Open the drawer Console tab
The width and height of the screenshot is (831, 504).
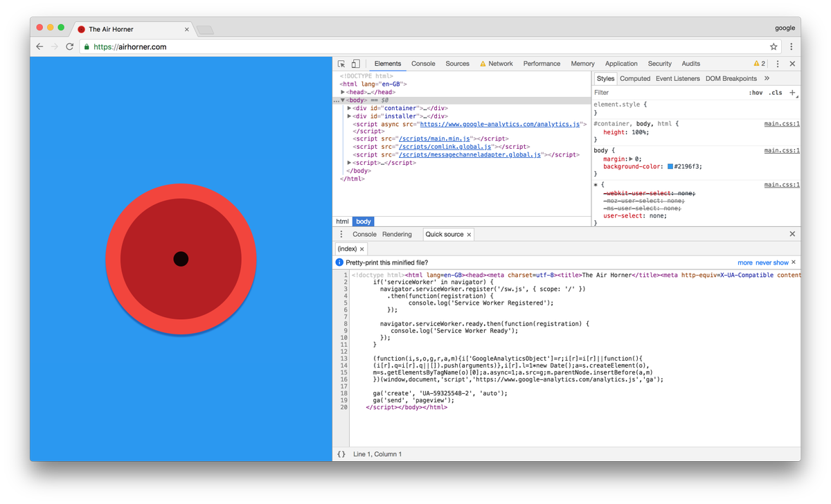coord(364,235)
